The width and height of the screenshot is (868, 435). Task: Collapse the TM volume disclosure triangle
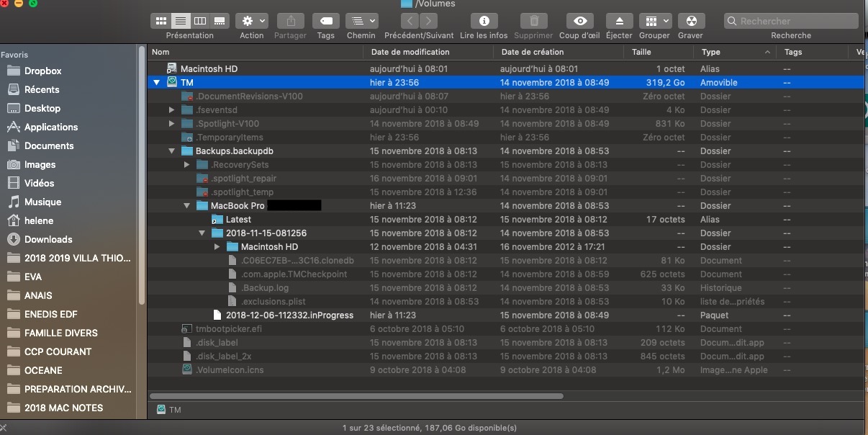pyautogui.click(x=156, y=83)
